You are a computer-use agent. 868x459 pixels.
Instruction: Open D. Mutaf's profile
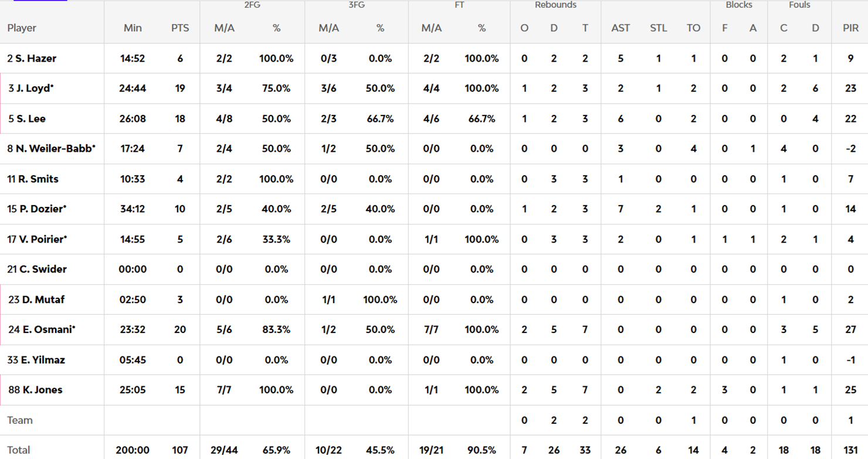pos(43,300)
